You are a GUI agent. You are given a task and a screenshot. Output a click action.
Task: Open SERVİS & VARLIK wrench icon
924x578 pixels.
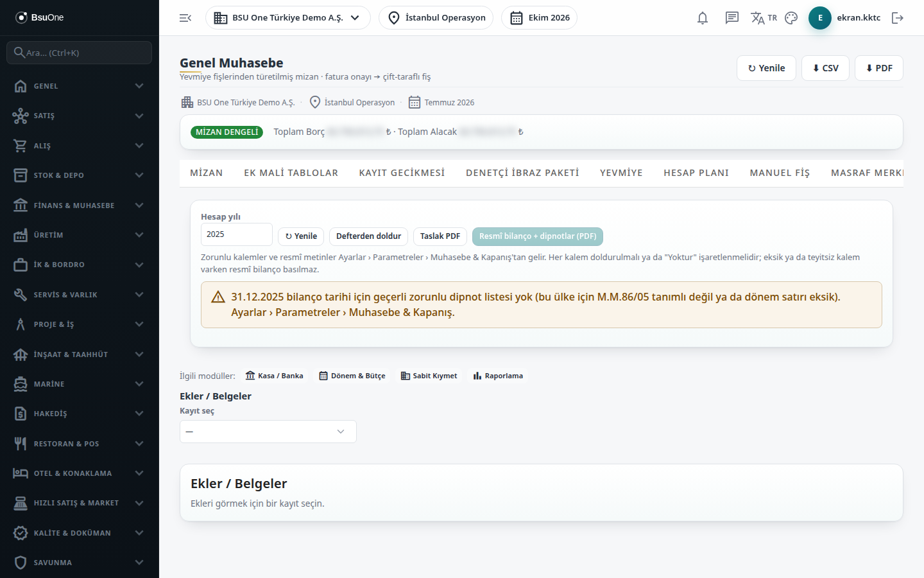21,295
